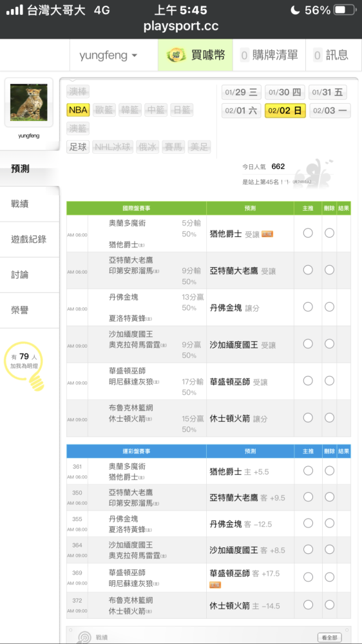
Task: Select the 足球 league button
Action: point(78,147)
